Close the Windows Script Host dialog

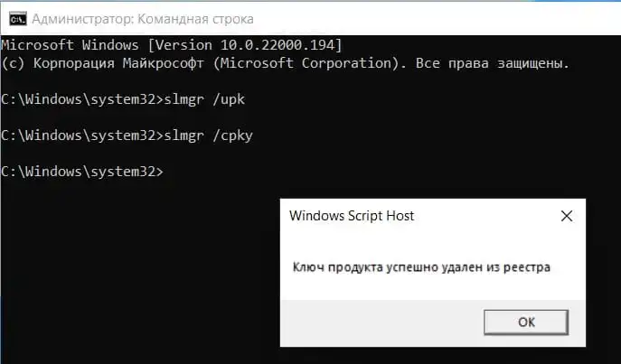pos(567,216)
